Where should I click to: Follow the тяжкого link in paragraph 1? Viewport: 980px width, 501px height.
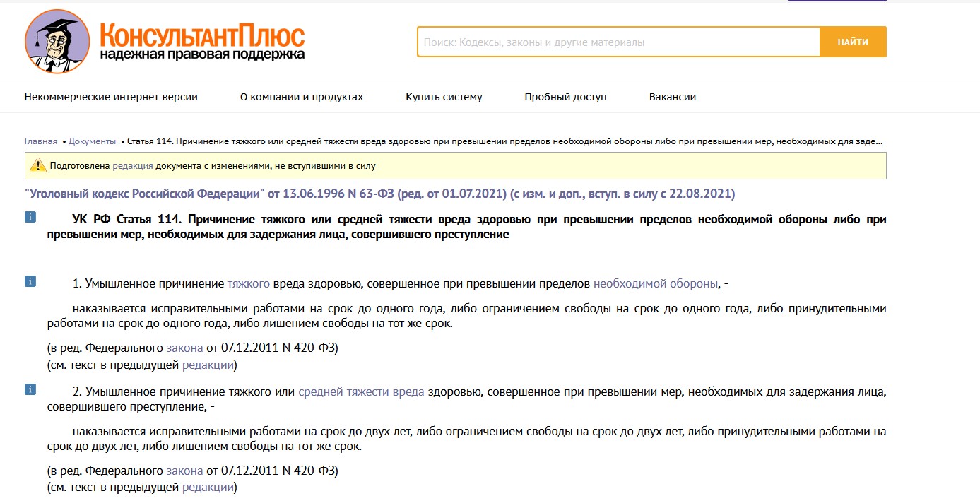(x=248, y=284)
